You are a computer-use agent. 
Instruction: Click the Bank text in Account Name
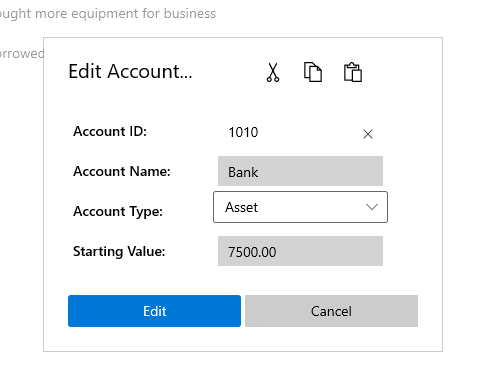[243, 172]
